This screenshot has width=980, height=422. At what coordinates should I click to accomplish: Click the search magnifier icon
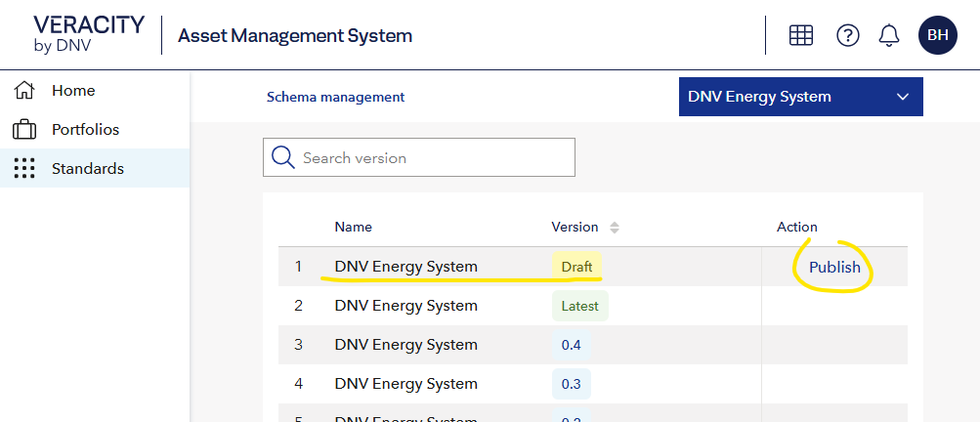[283, 157]
